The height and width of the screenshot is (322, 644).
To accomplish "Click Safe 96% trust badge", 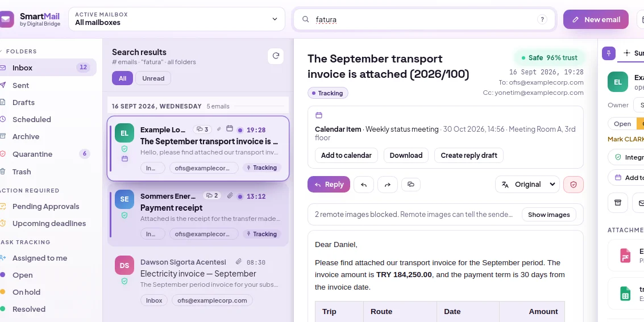I will (549, 58).
